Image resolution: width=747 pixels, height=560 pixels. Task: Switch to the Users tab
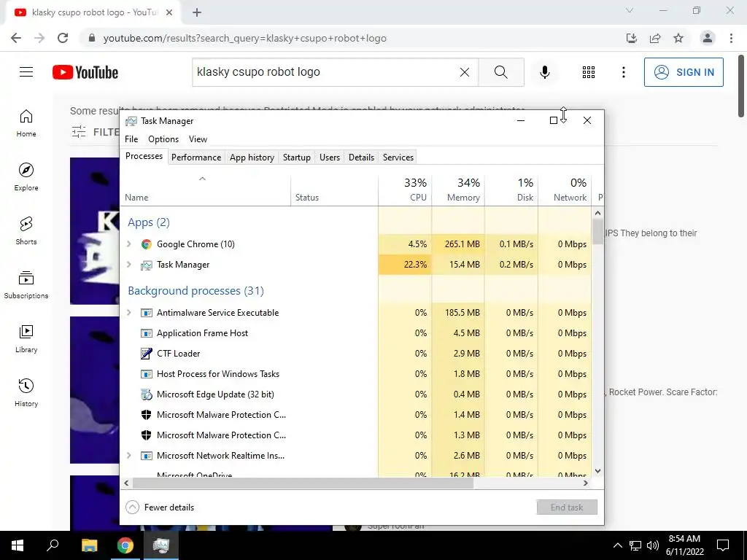click(330, 157)
